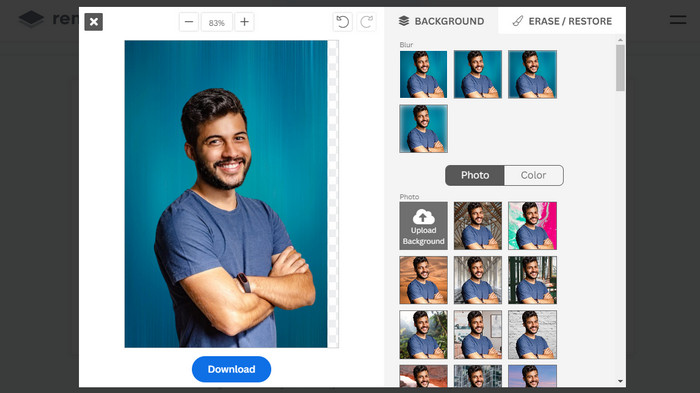Viewport: 700px width, 393px height.
Task: Choose the white brick wall background
Action: tap(532, 334)
